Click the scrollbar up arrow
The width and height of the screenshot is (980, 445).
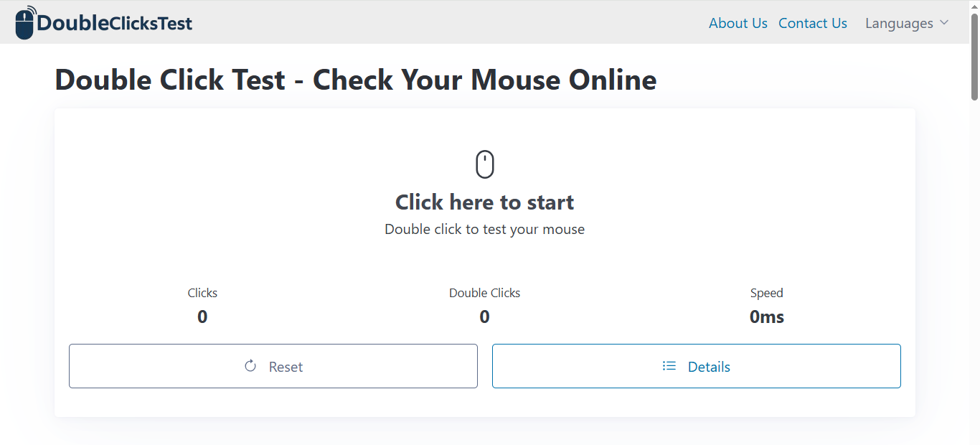(x=974, y=6)
